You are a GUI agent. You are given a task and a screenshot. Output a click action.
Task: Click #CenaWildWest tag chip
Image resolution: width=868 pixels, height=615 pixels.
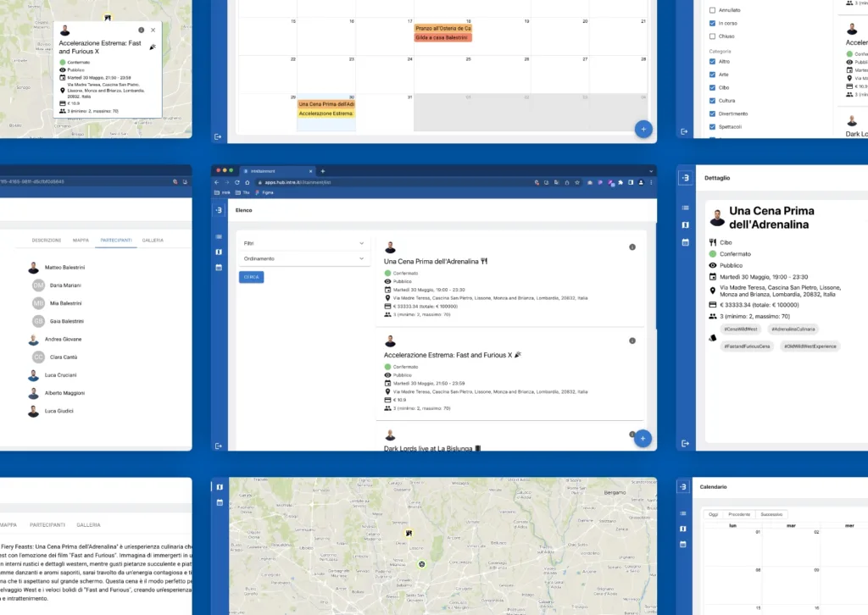pos(741,329)
